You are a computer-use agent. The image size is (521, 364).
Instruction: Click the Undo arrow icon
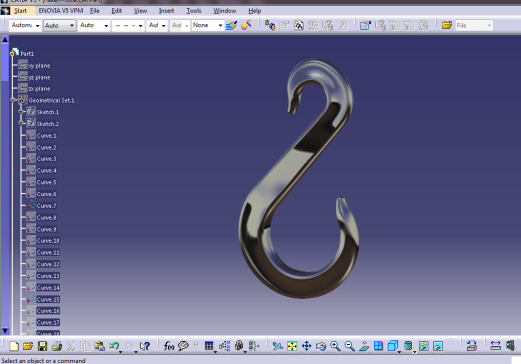(x=114, y=346)
